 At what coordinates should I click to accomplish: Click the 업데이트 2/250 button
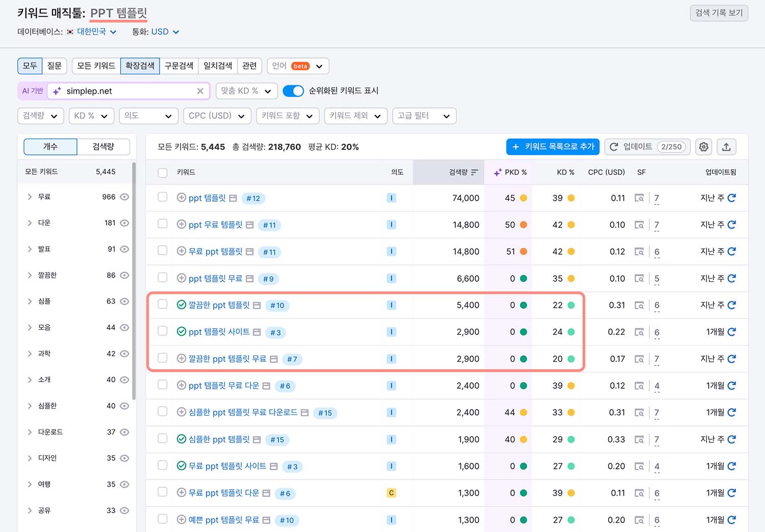(648, 147)
